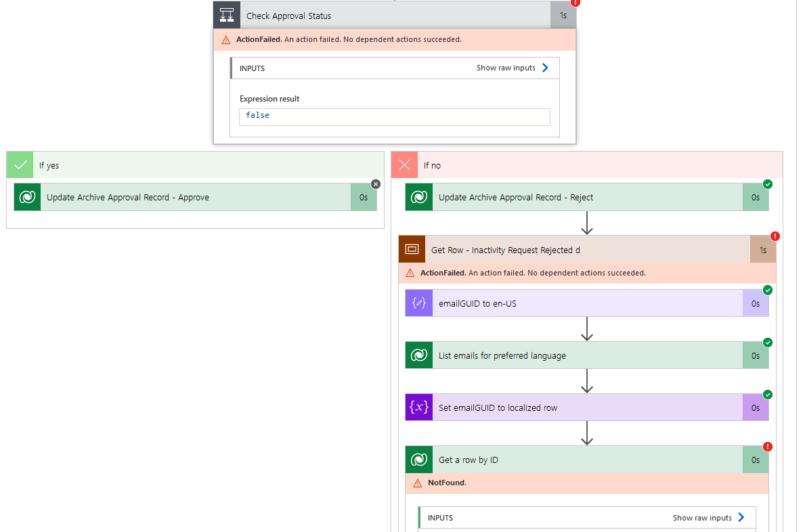This screenshot has height=532, width=805.
Task: Select the Condition icon on Check Approval Status
Action: click(x=226, y=14)
